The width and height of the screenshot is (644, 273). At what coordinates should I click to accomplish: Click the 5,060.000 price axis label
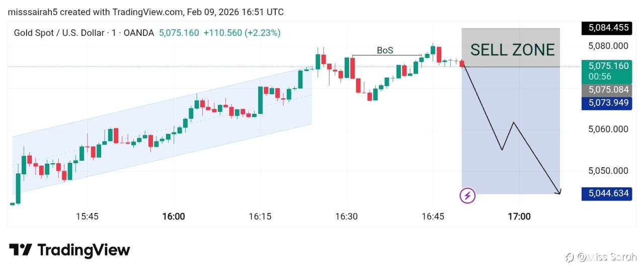coord(608,129)
